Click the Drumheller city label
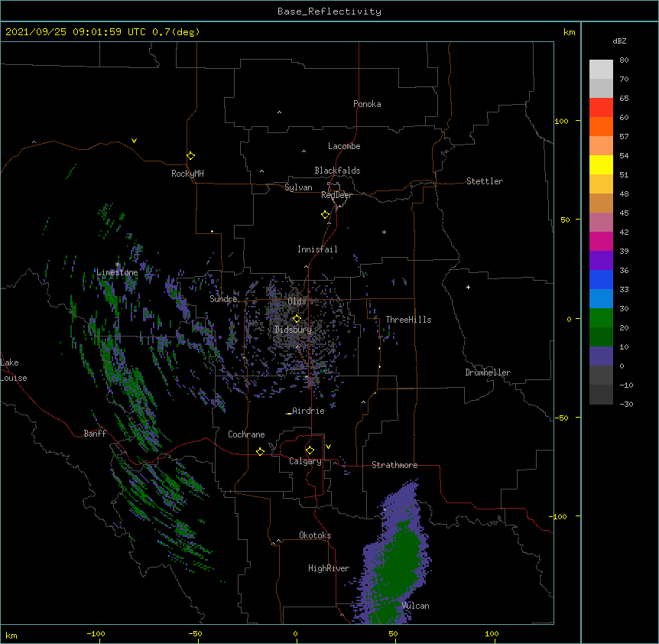This screenshot has width=659, height=644. [488, 372]
